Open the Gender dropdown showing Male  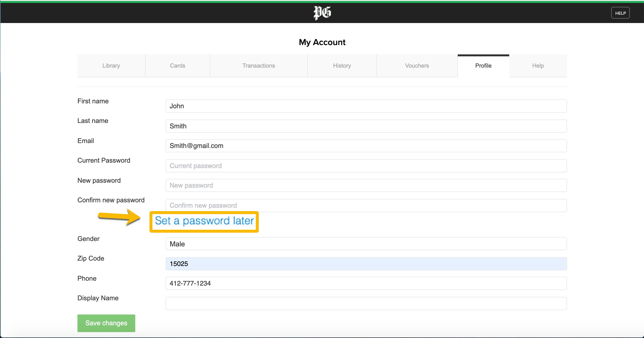coord(366,244)
